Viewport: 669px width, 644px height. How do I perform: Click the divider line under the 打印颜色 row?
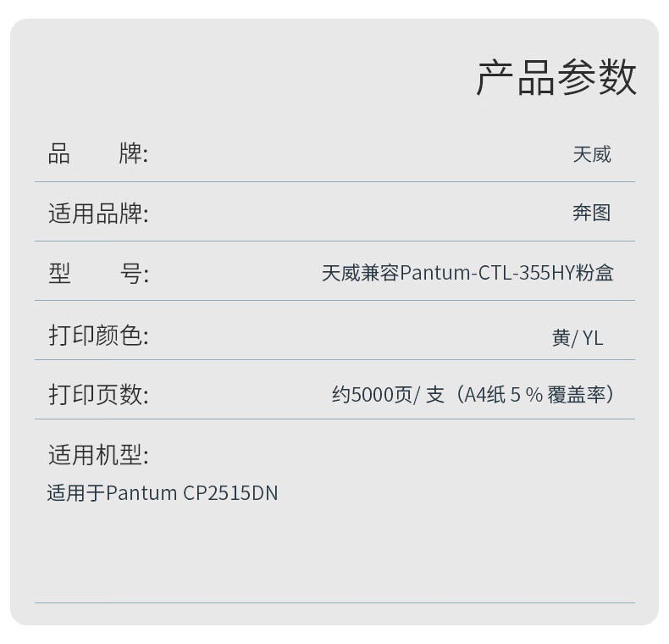[x=334, y=360]
